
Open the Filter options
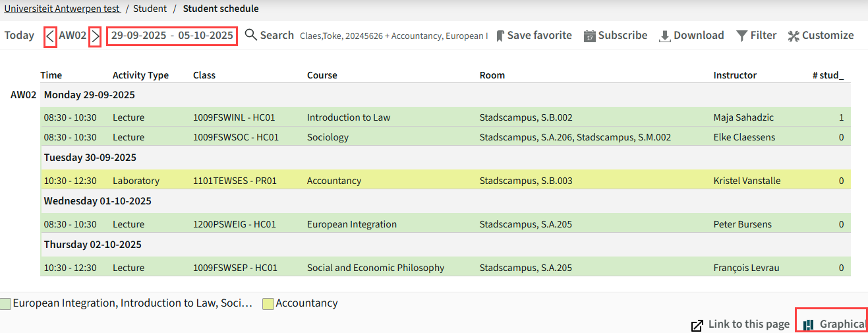[x=756, y=36]
